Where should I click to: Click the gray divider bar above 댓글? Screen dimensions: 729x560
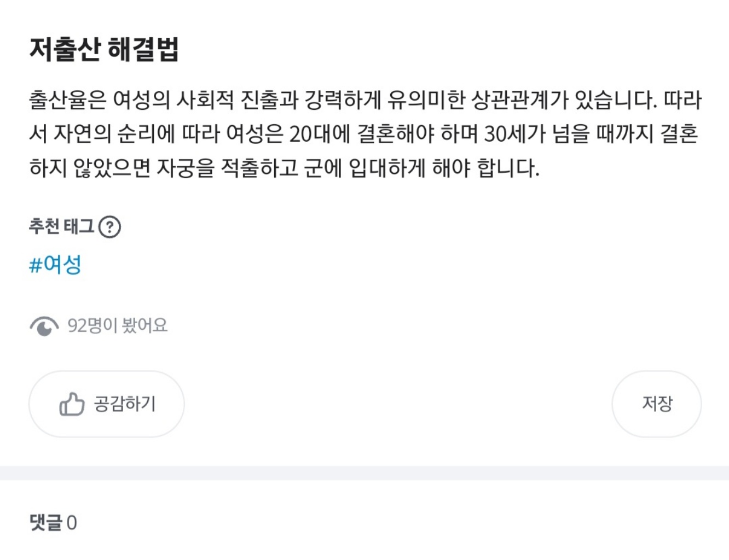point(364,473)
